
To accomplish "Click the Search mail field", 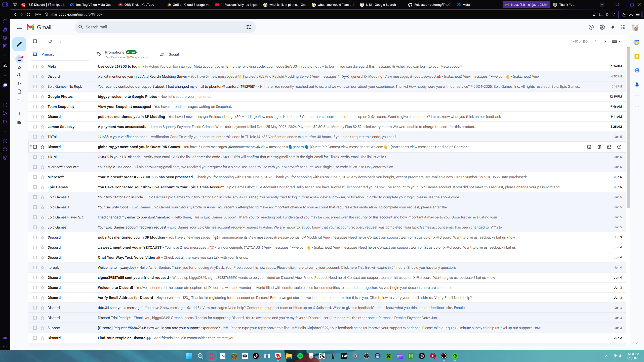I will coord(165,27).
